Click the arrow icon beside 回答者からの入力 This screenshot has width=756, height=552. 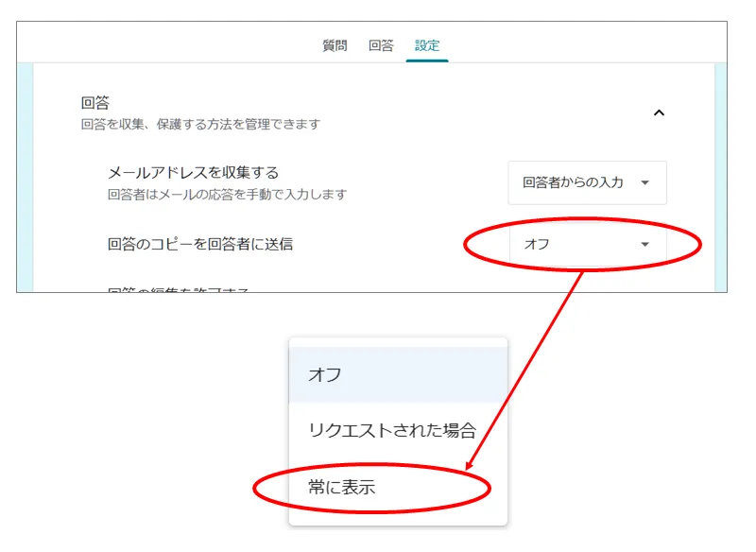tap(645, 182)
